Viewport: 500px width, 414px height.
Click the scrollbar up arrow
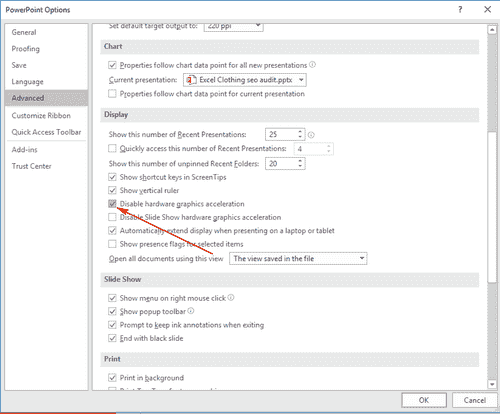pyautogui.click(x=492, y=30)
